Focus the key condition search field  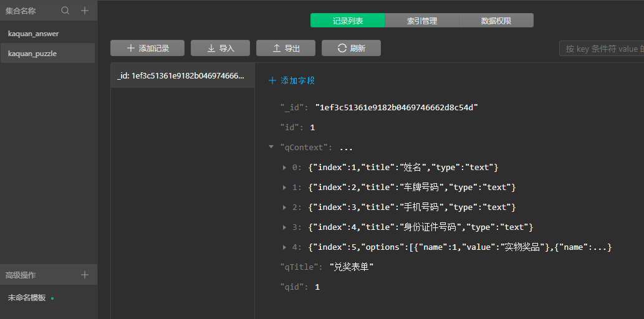602,49
